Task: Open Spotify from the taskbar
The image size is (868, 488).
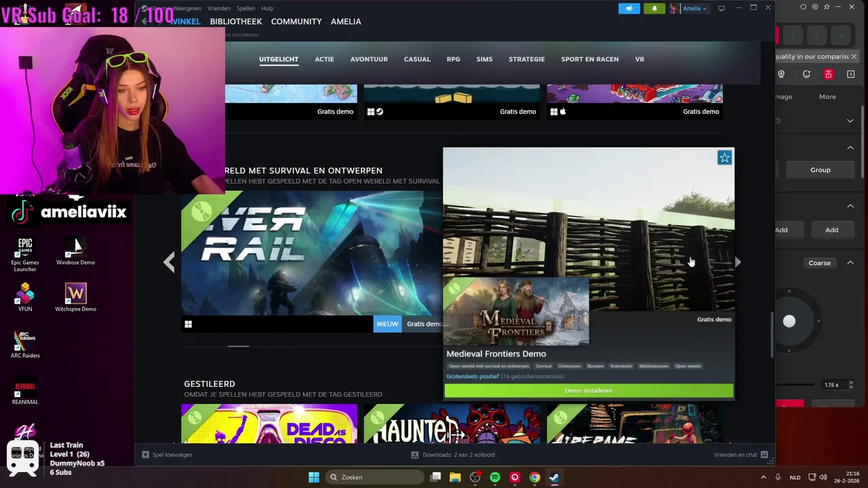Action: tap(495, 477)
